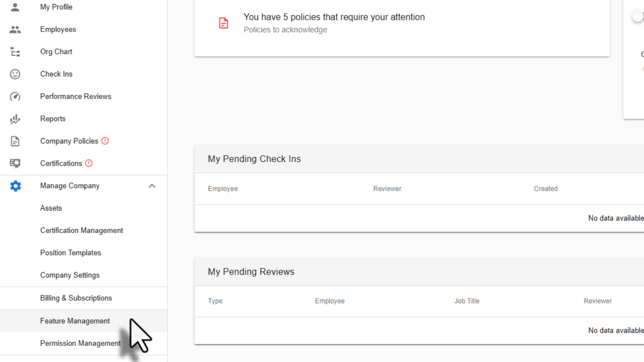Click the Check Ins smiley icon
This screenshot has width=644, height=362.
15,74
